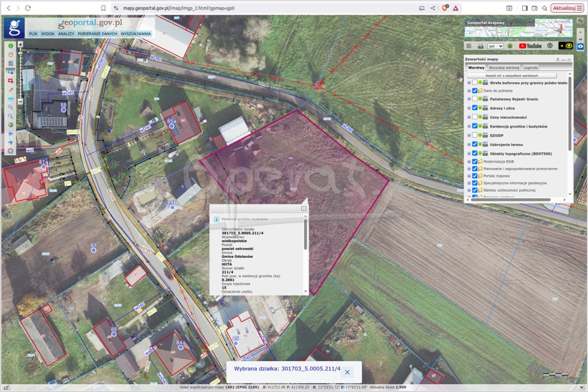This screenshot has height=392, width=588.
Task: Open the language dropdown showing pol
Action: coord(496,46)
